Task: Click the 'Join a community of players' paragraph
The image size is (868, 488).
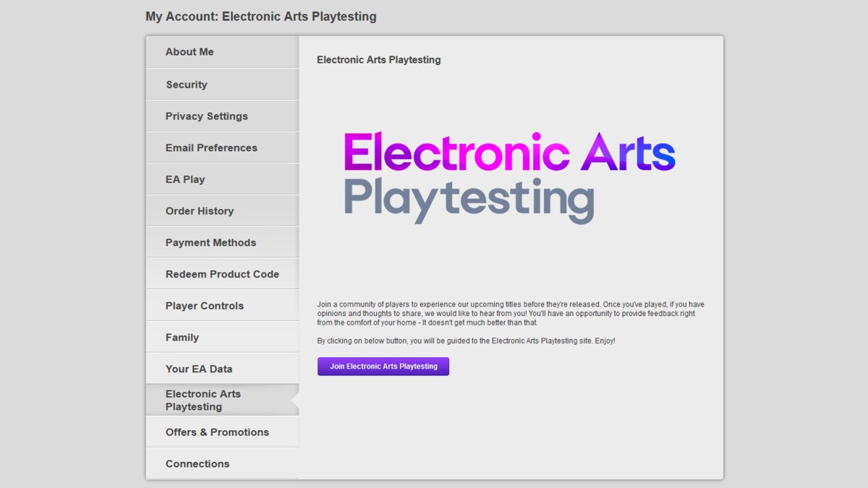Action: pos(511,314)
